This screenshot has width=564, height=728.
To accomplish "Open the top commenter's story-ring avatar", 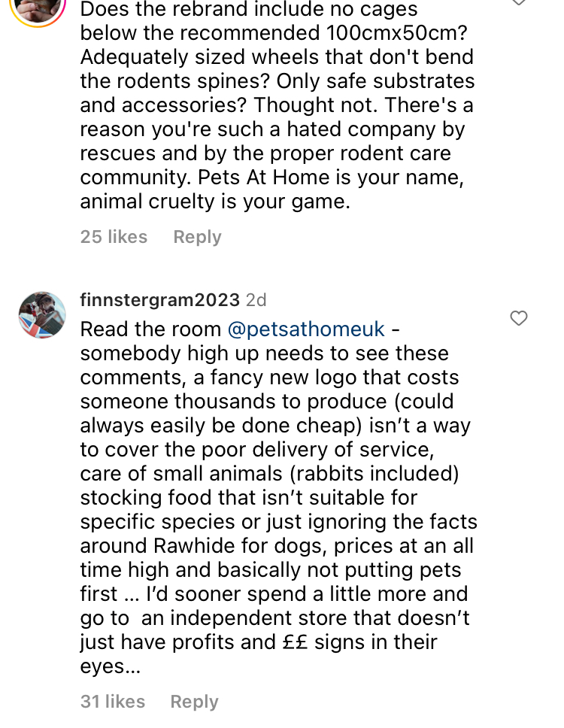I will coord(38,8).
